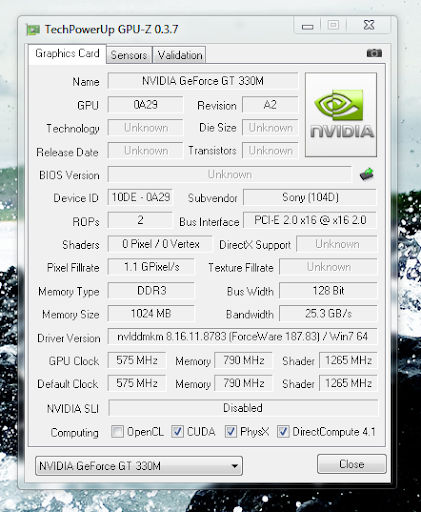
Task: Click the Subvendor field Sony (104D)
Action: [x=310, y=197]
